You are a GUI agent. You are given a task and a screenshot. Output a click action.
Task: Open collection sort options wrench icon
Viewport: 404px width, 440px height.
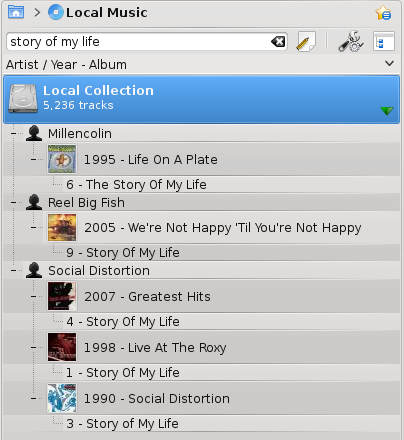pos(351,42)
